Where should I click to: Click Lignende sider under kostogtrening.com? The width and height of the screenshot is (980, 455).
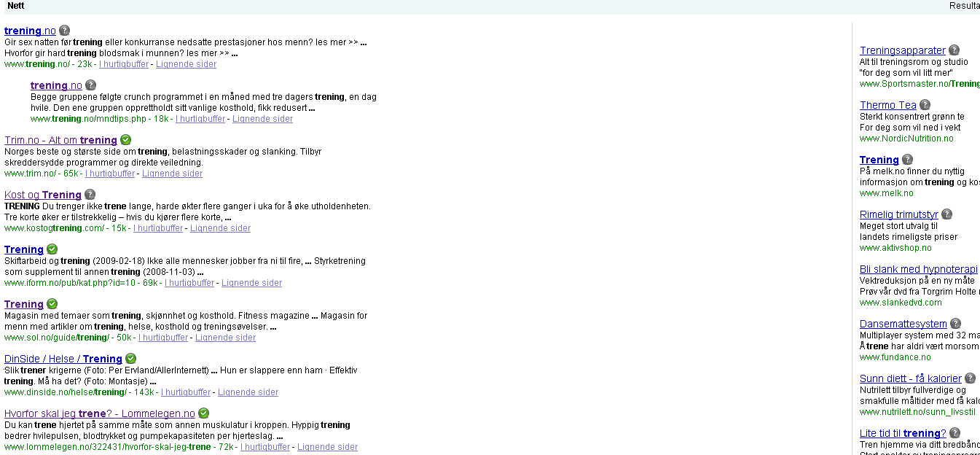click(x=220, y=227)
